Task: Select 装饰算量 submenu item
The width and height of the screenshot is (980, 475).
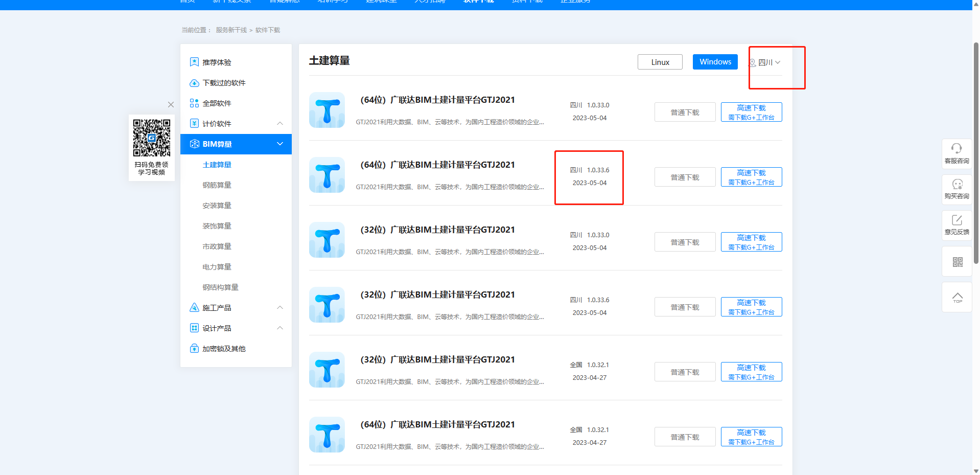Action: tap(217, 226)
